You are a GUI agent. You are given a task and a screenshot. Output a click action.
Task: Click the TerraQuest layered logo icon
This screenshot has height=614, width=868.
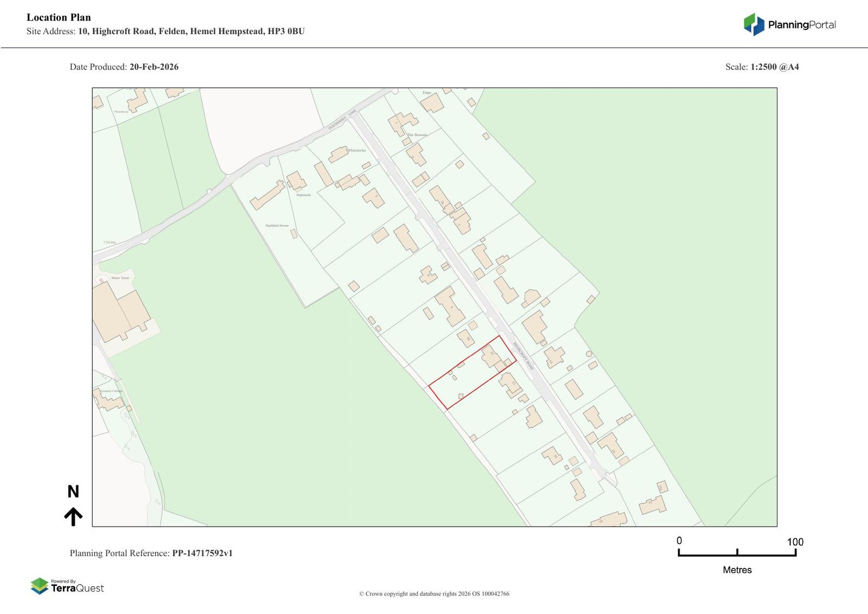40,586
